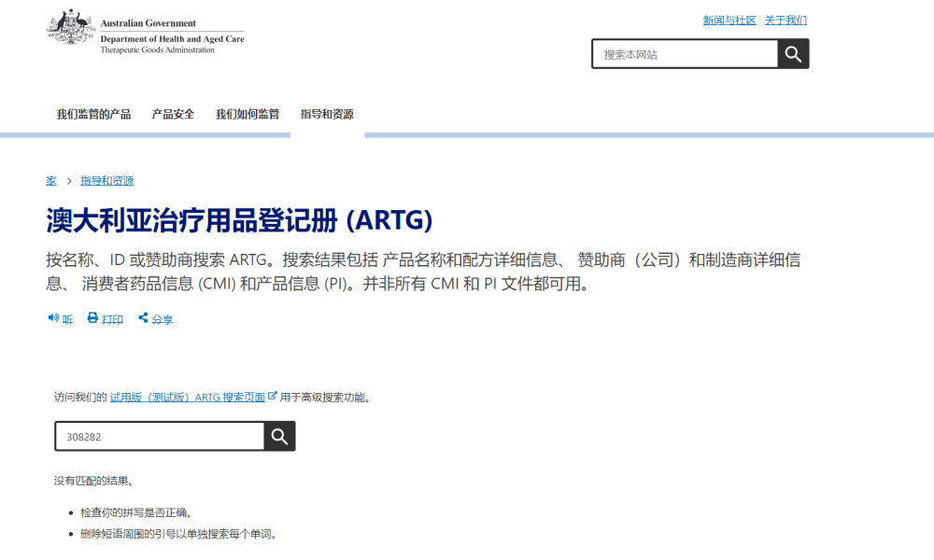The image size is (934, 560).
Task: Open the 我们如何监管 menu
Action: point(248,114)
